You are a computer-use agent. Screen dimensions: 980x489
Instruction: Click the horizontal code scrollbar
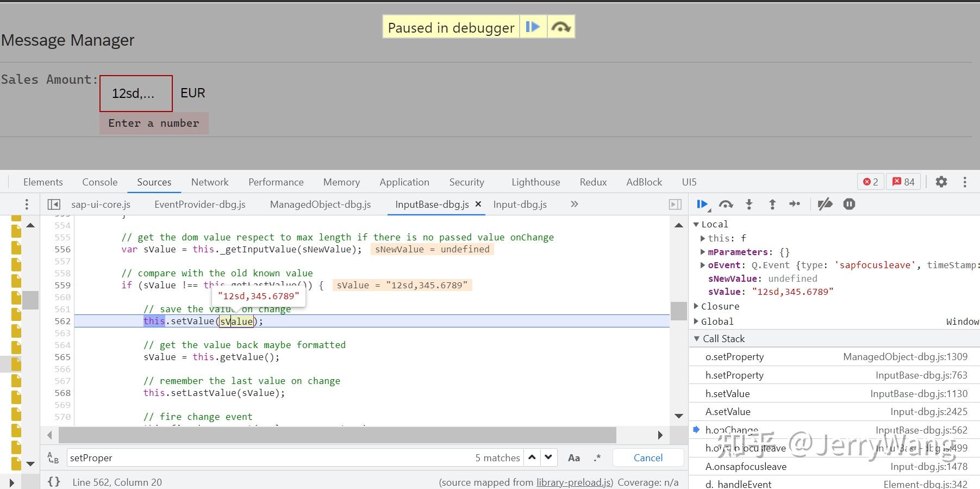[x=337, y=435]
